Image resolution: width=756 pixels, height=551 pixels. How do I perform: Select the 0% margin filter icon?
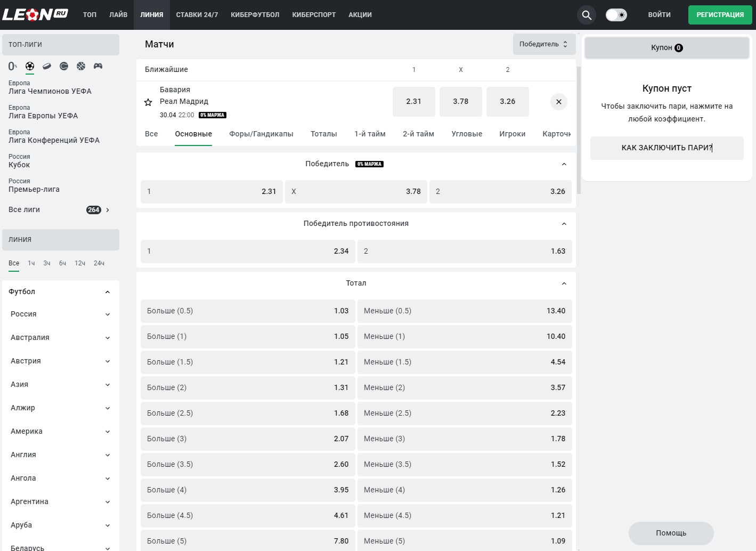point(12,66)
